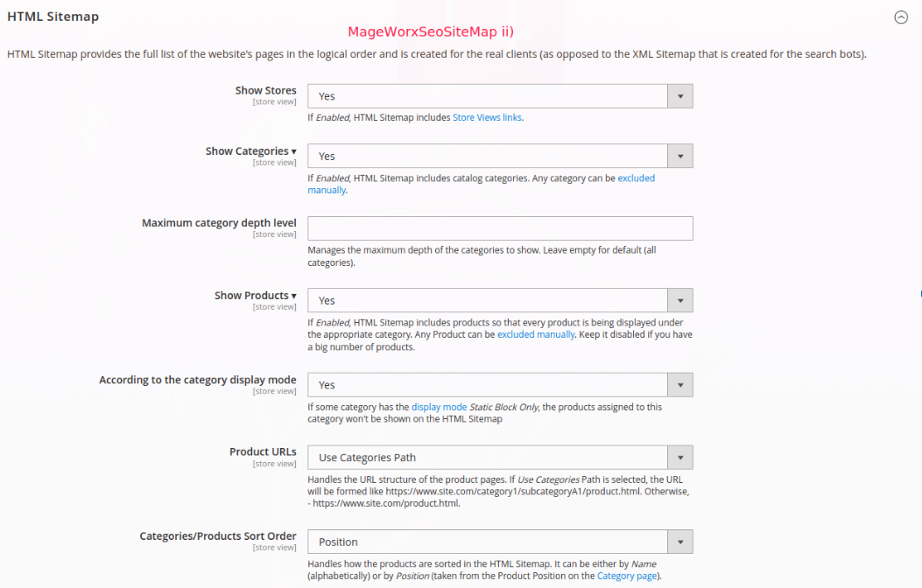Viewport: 922px width, 588px height.
Task: Click the arrow button on Show Products select
Action: [x=680, y=300]
